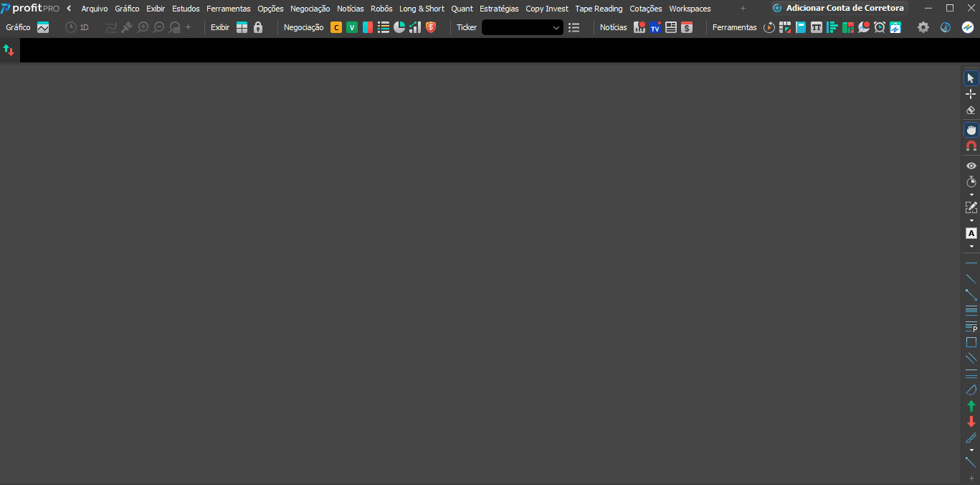Toggle the lock icon in Exibir toolbar
Image resolution: width=980 pixels, height=485 pixels.
pyautogui.click(x=258, y=27)
